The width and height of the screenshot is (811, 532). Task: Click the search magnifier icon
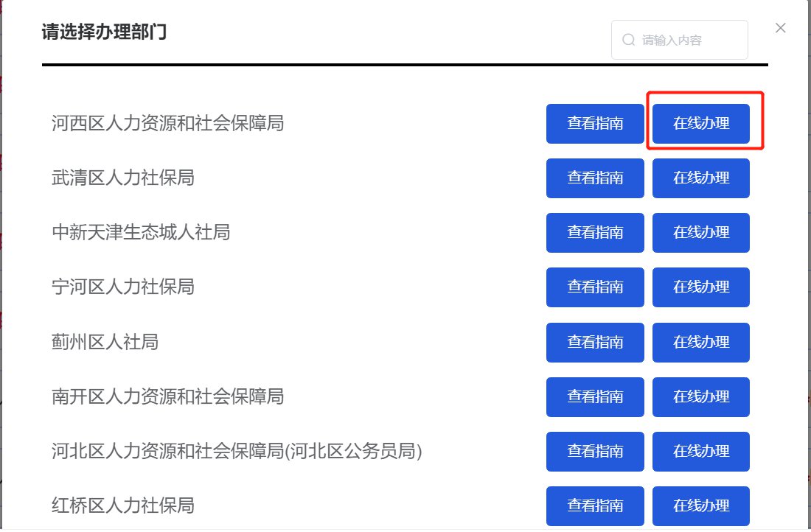pyautogui.click(x=629, y=40)
